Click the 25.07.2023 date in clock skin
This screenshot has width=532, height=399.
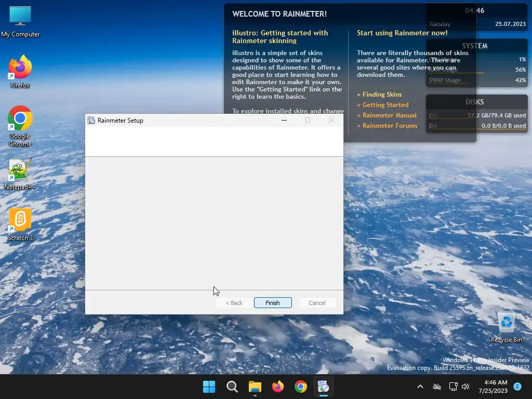coord(510,24)
